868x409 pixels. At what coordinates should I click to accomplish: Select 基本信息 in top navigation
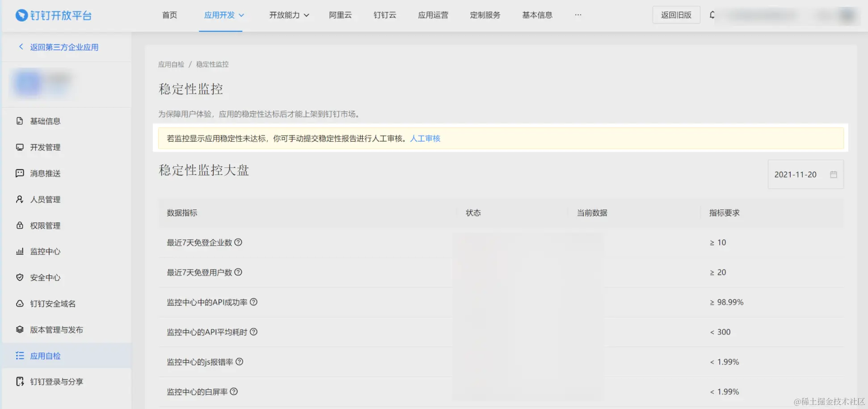tap(537, 15)
